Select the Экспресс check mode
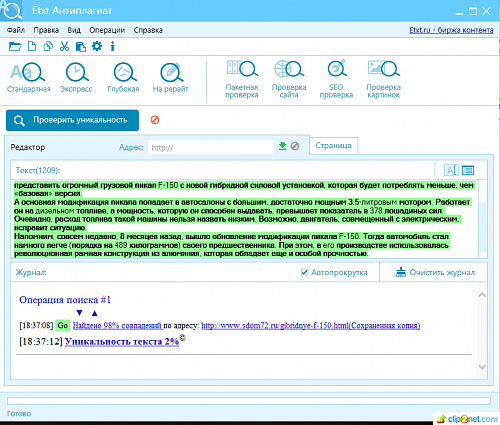Screen dimensions: 500x425 point(76,78)
